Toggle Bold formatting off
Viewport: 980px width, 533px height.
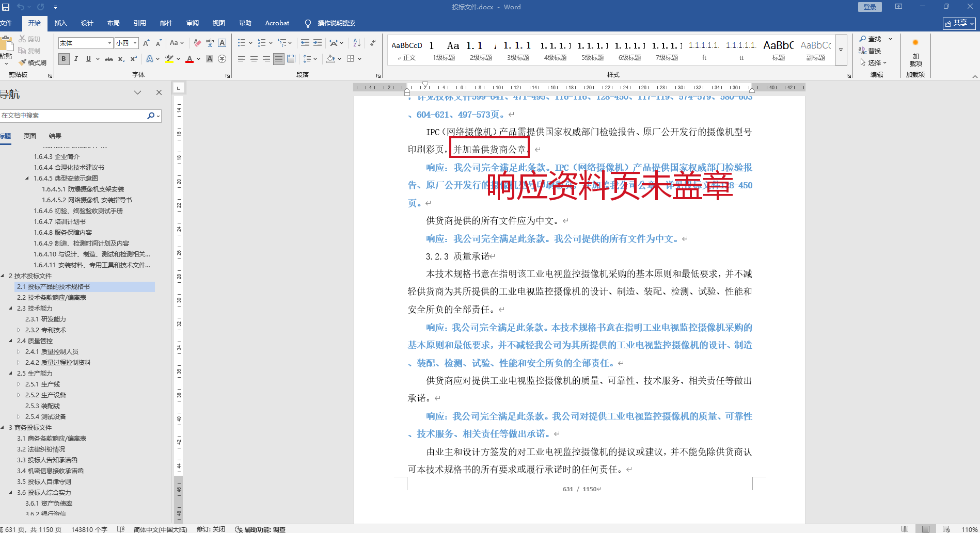[64, 59]
